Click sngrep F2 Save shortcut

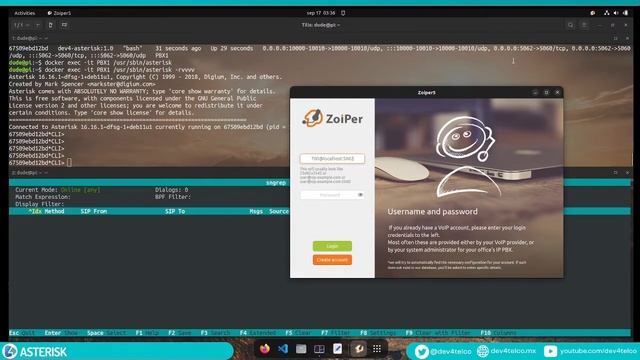pyautogui.click(x=180, y=333)
